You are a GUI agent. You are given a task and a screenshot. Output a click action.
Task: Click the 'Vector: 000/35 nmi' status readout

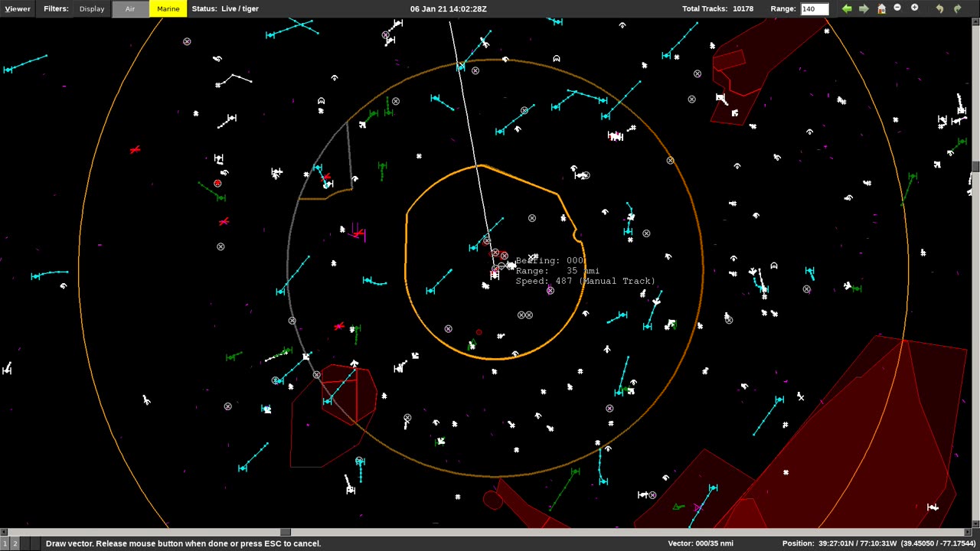pos(701,543)
